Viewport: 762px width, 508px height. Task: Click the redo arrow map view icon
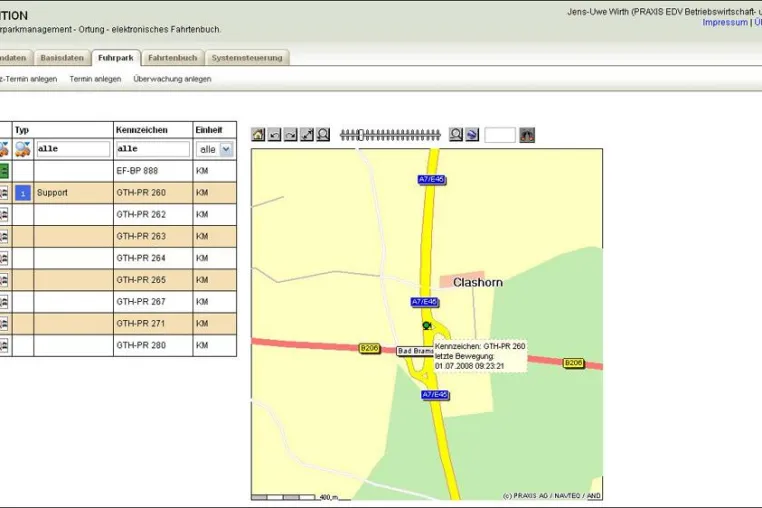(291, 135)
